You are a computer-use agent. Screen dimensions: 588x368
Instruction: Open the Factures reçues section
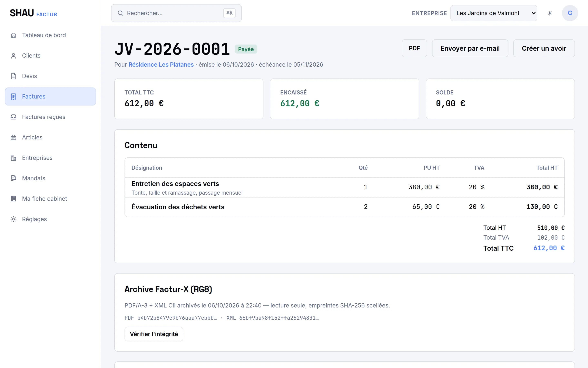click(x=50, y=117)
